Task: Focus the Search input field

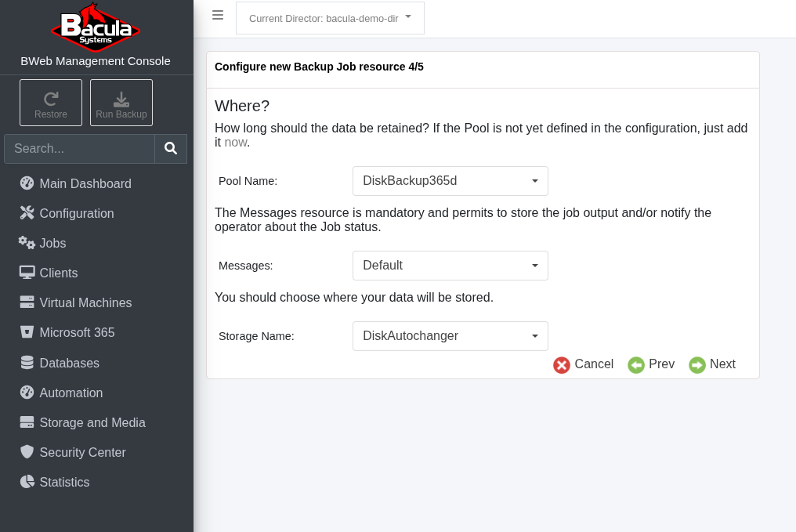Action: pos(80,149)
